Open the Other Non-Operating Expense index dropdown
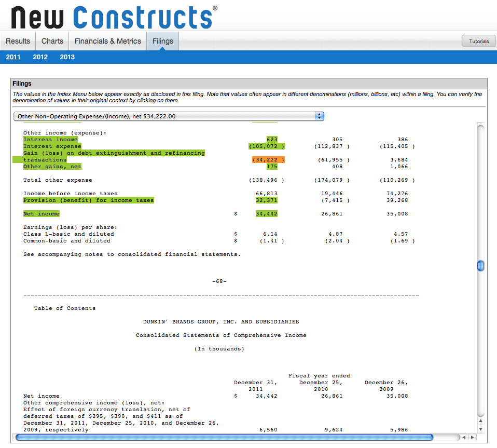This screenshot has height=448, width=497. pyautogui.click(x=169, y=116)
